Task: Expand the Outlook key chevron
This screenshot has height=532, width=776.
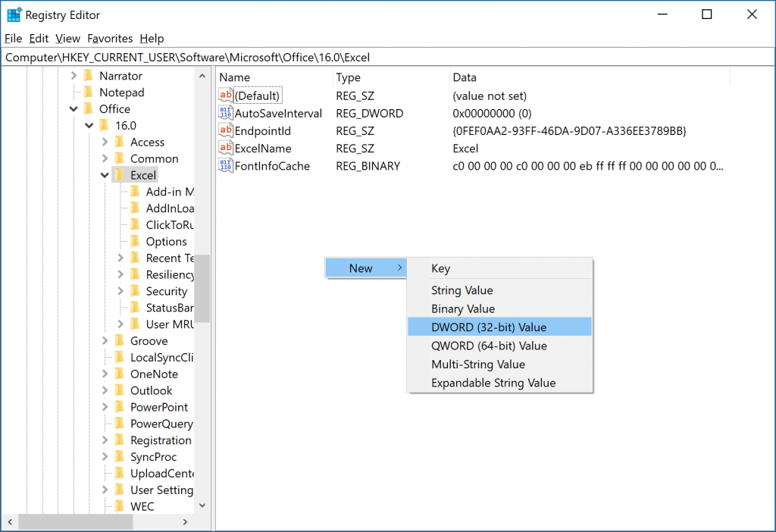Action: [105, 390]
